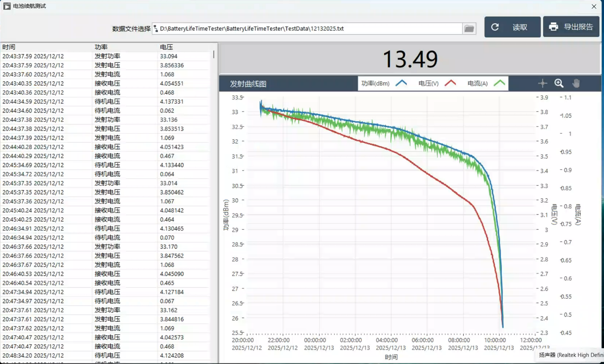Click the app icon in the title bar
604x364 pixels.
pos(7,6)
